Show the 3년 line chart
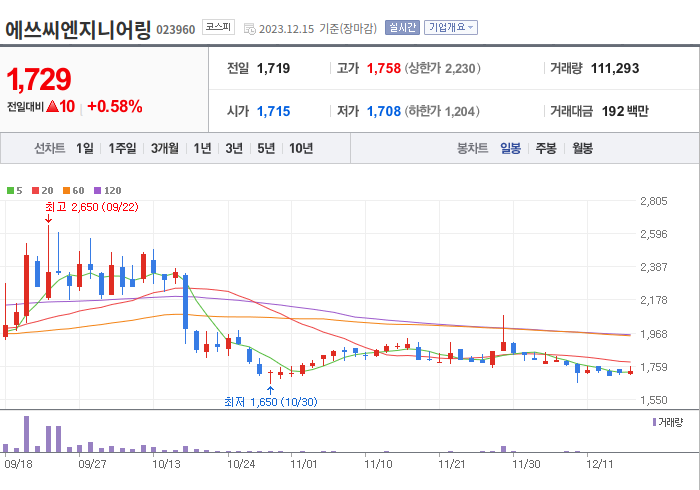 coord(234,148)
